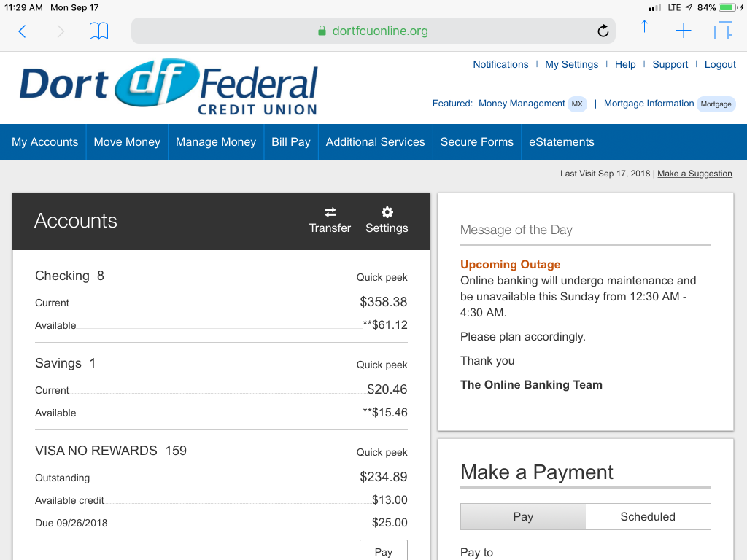This screenshot has width=747, height=560.
Task: Open a new tab with plus icon
Action: point(683,31)
